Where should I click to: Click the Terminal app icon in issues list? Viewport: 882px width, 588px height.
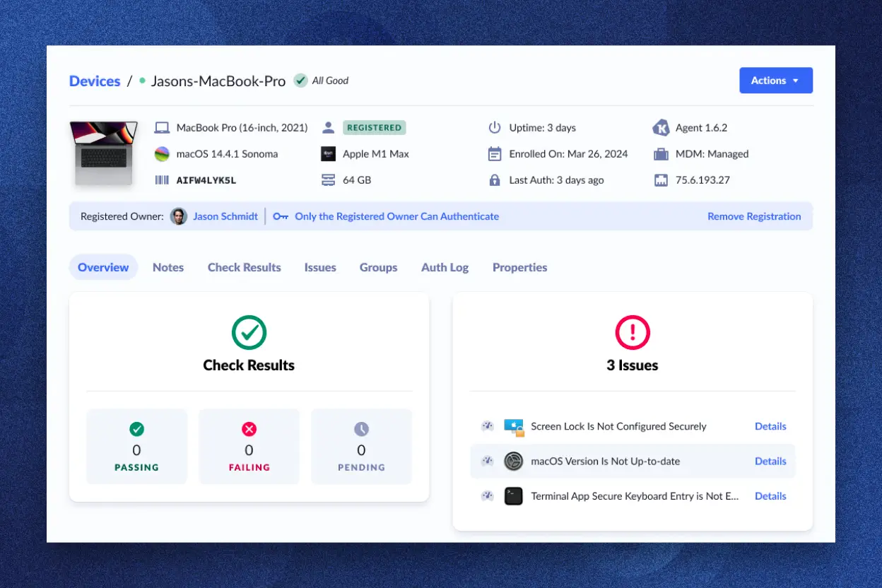(514, 495)
